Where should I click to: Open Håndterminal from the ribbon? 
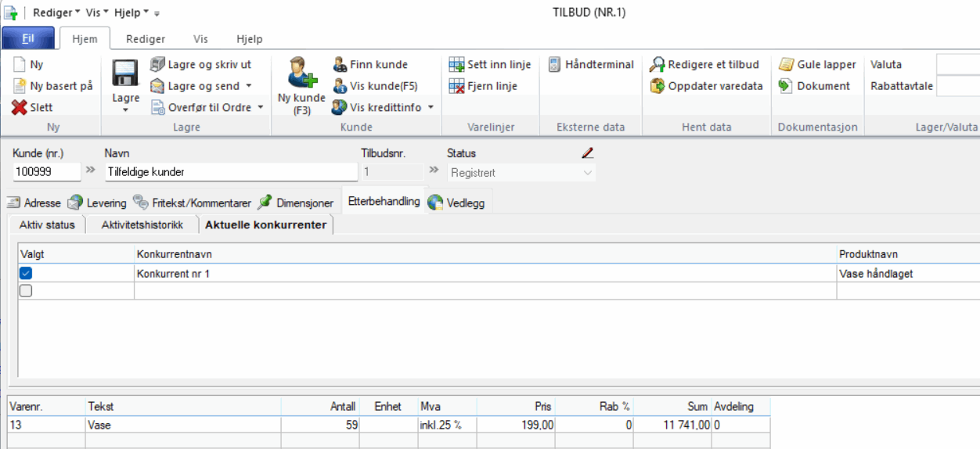(x=554, y=64)
